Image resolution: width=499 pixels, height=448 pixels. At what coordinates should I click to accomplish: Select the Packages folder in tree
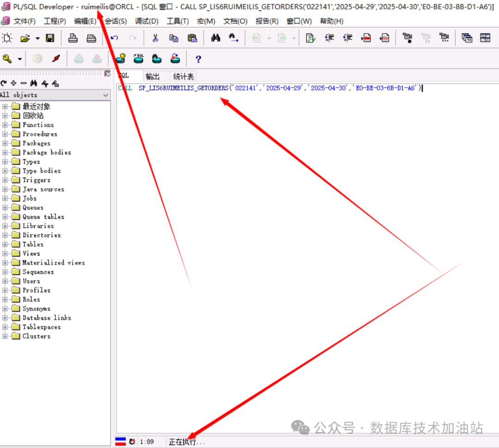37,144
